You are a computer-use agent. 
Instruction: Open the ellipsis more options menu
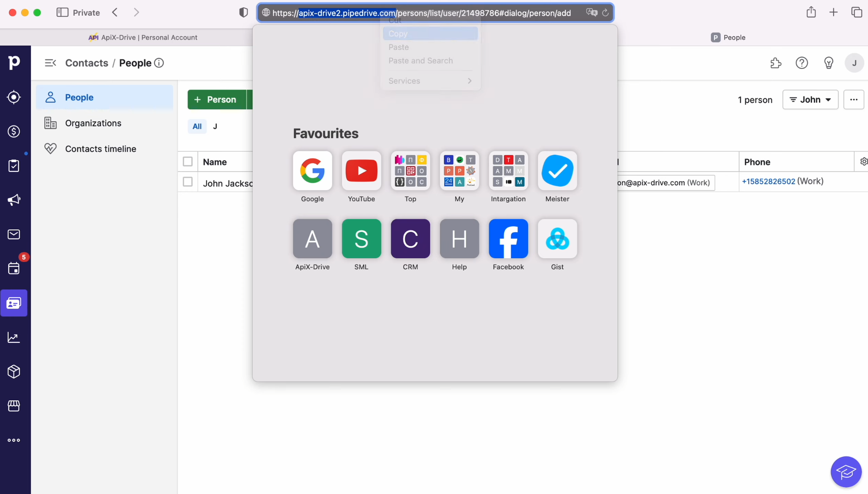(x=854, y=100)
